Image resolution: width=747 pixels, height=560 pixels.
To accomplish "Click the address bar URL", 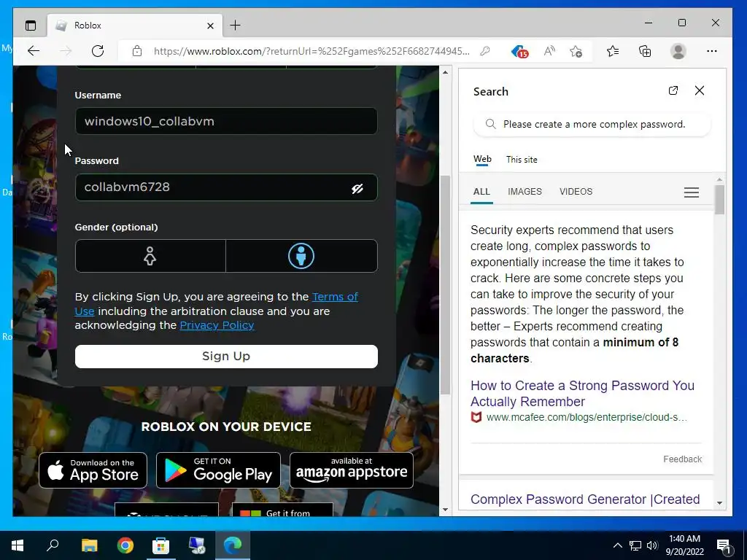I will tap(311, 51).
